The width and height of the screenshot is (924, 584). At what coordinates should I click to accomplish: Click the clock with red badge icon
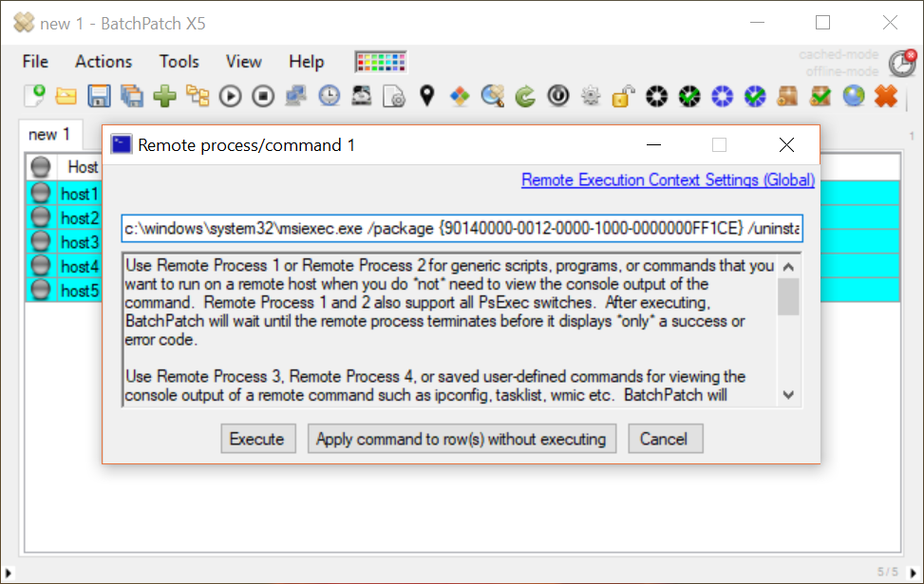[x=903, y=63]
